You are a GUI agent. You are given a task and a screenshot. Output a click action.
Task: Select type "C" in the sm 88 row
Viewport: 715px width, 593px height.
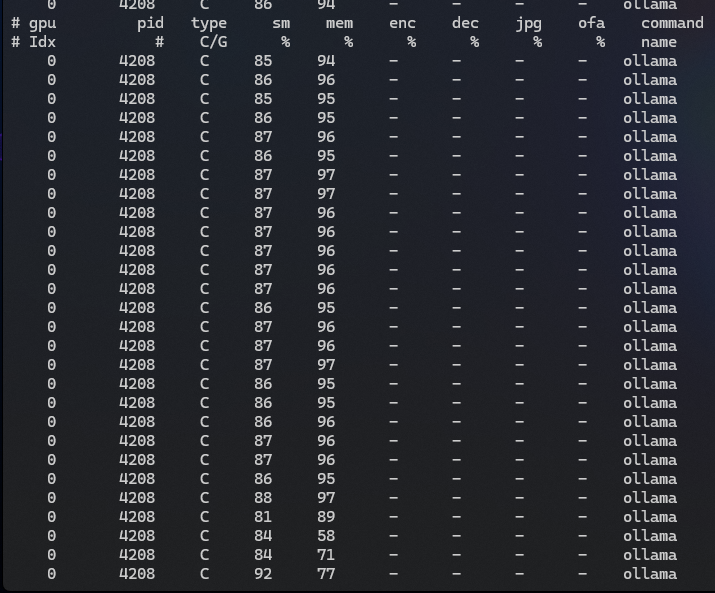(204, 498)
